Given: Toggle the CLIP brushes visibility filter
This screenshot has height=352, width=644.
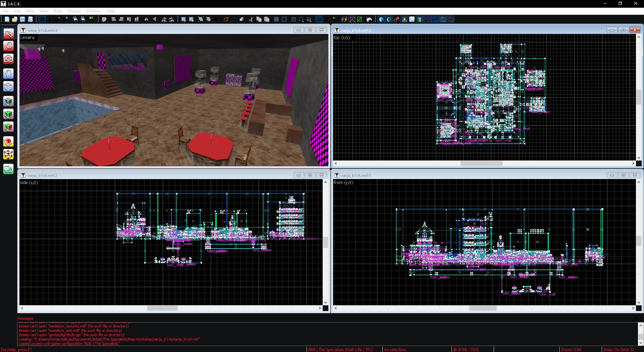Looking at the screenshot, I should pyautogui.click(x=443, y=19).
